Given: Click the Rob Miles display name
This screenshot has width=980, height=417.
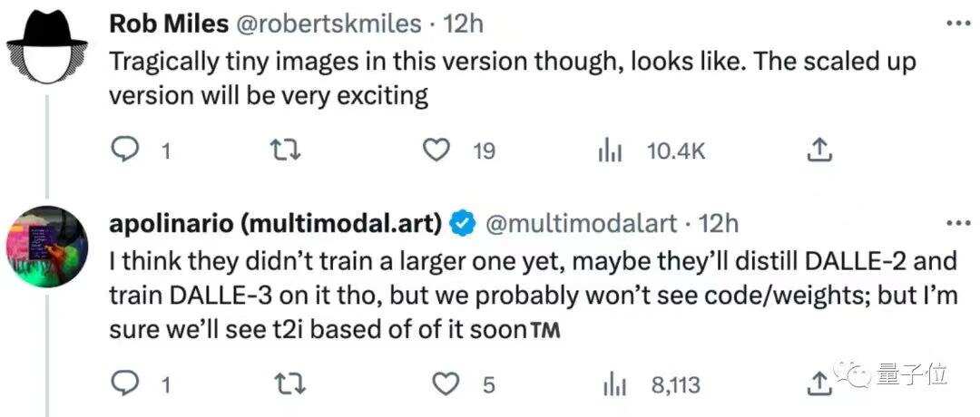Looking at the screenshot, I should coord(169,24).
